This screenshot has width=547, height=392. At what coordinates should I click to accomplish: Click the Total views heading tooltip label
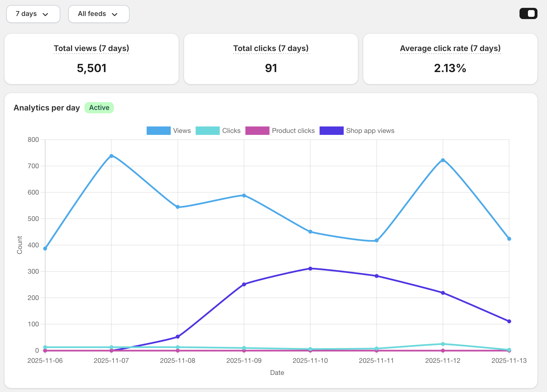click(x=91, y=48)
